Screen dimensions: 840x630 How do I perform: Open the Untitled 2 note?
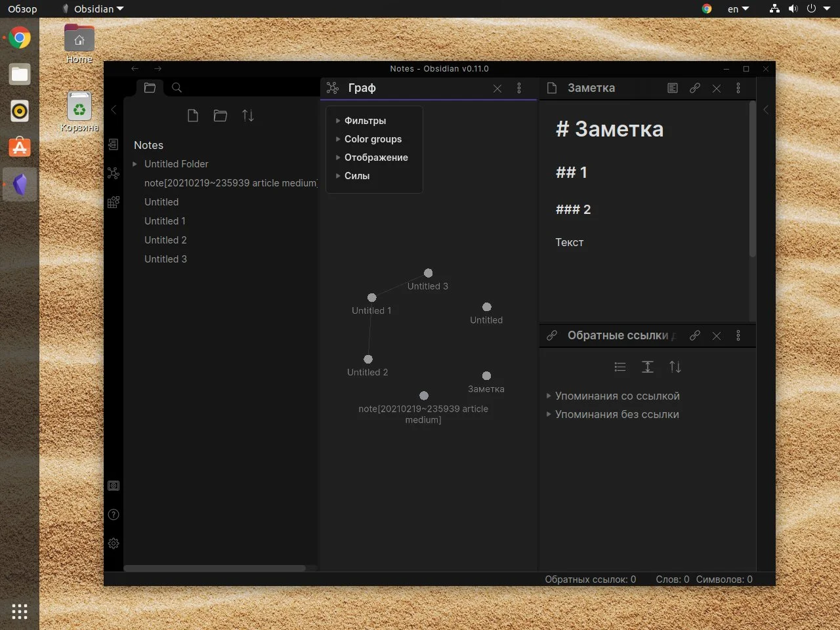click(165, 240)
